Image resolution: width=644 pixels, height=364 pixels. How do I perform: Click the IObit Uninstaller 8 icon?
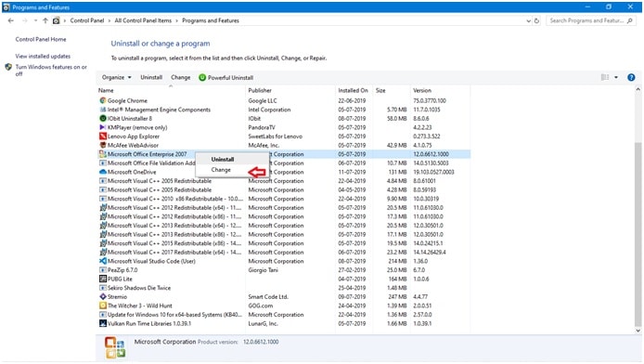click(103, 118)
